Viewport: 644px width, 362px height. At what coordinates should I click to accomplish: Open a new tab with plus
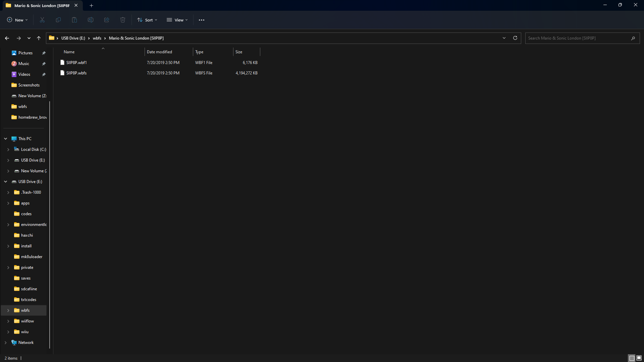point(91,5)
